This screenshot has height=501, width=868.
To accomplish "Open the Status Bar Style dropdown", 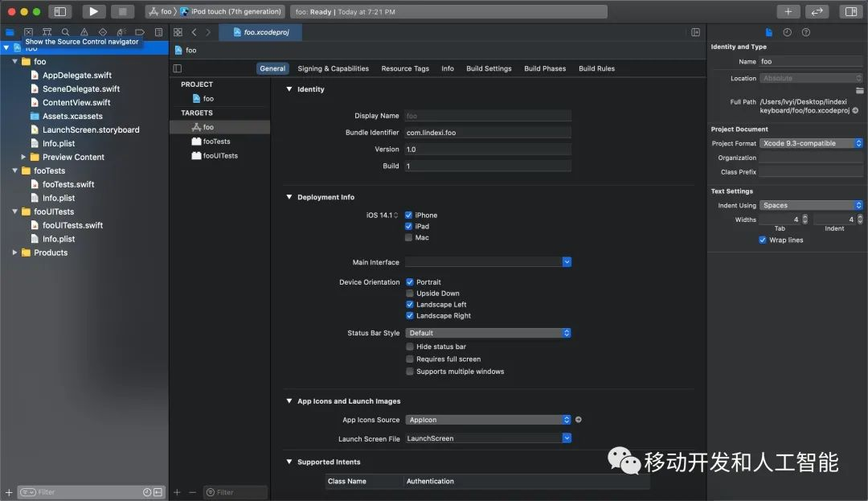I will pos(488,333).
